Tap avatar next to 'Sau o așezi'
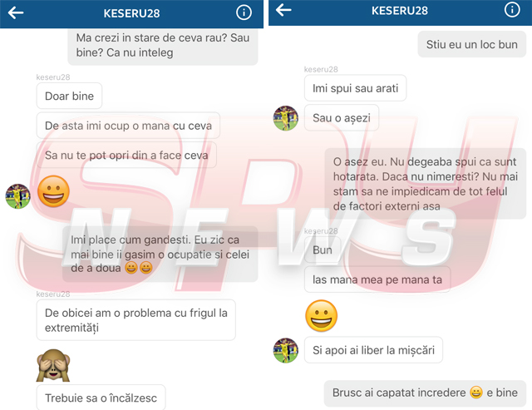The image size is (532, 410). coord(286,118)
